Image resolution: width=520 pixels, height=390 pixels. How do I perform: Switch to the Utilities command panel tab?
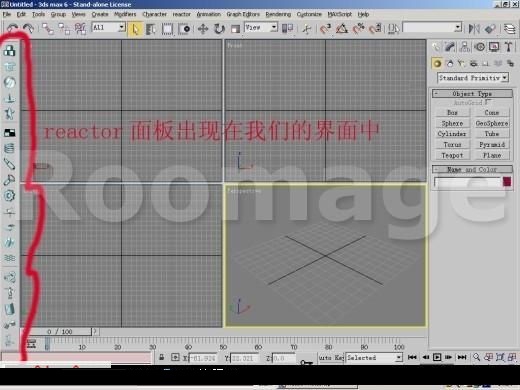point(509,47)
